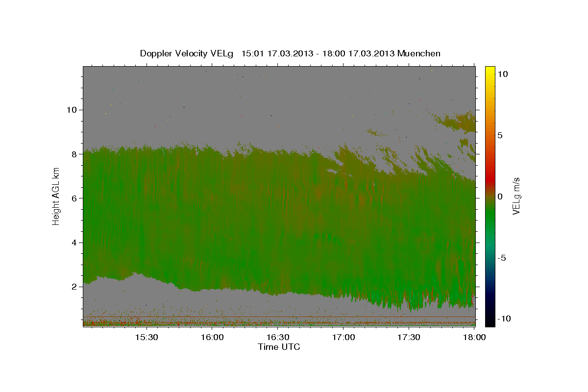Click the height axis label 2

(74, 287)
